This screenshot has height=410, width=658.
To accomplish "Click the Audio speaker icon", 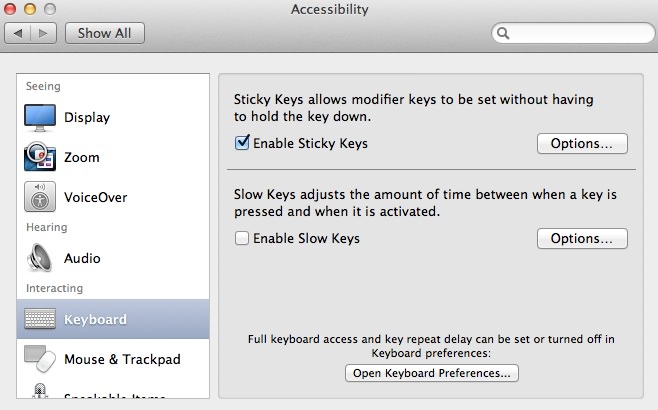I will [x=41, y=258].
